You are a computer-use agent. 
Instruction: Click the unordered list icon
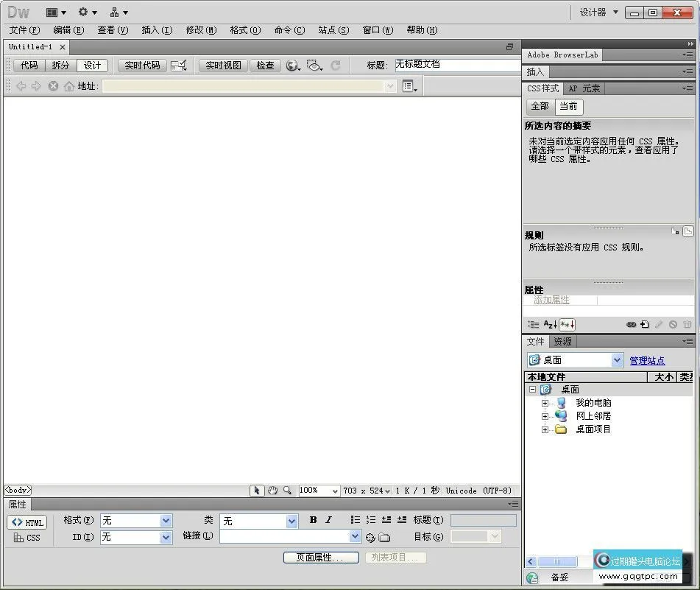[355, 519]
